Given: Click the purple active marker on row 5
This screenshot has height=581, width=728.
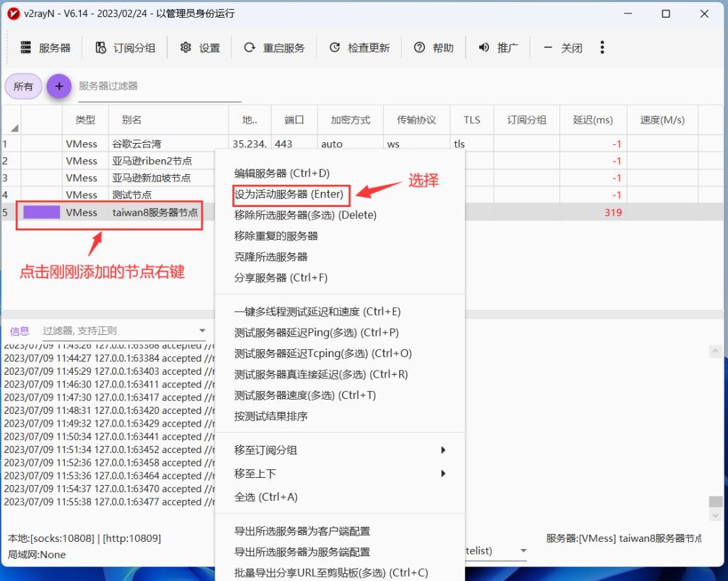Looking at the screenshot, I should pos(42,212).
